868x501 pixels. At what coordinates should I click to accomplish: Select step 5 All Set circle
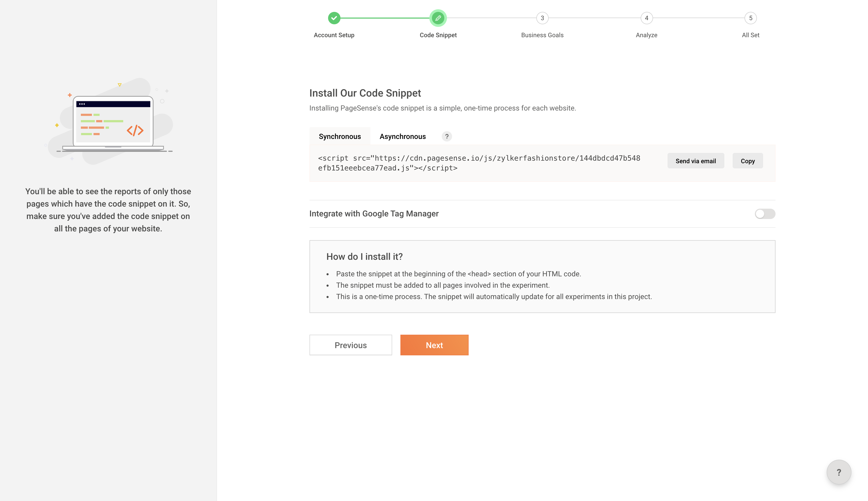tap(751, 18)
